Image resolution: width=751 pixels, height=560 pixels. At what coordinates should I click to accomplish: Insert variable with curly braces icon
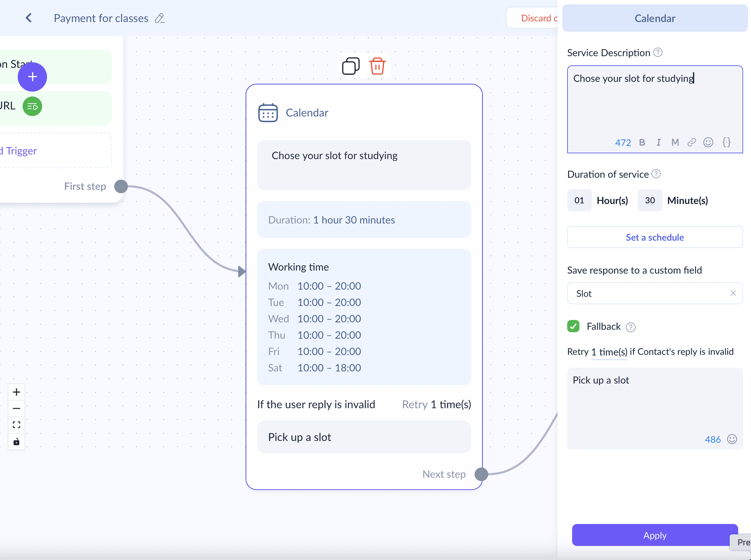[726, 142]
